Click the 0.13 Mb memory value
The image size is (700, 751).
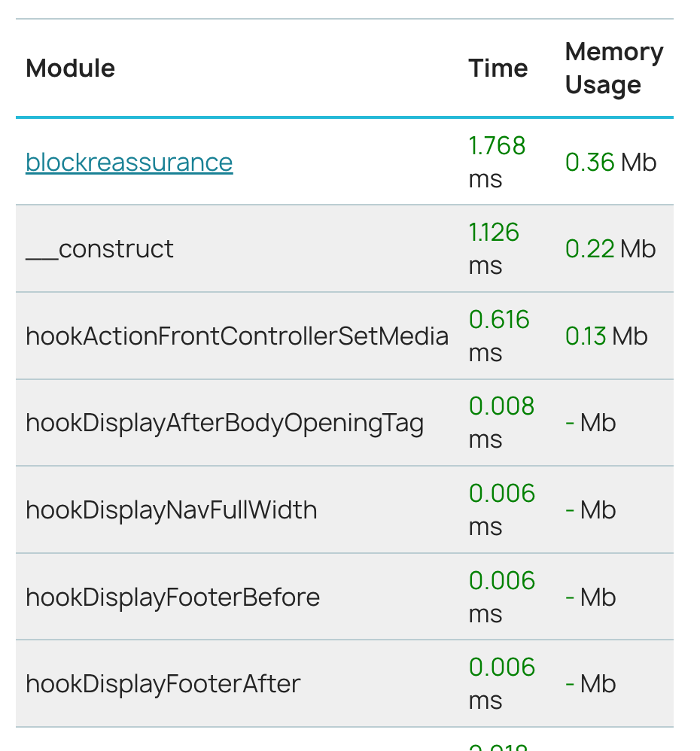click(x=606, y=336)
